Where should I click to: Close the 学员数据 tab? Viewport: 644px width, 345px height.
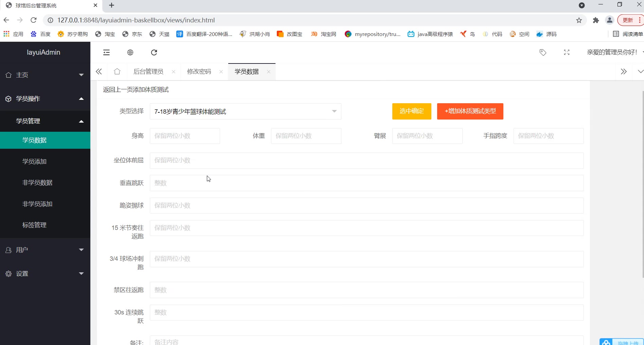tap(269, 72)
